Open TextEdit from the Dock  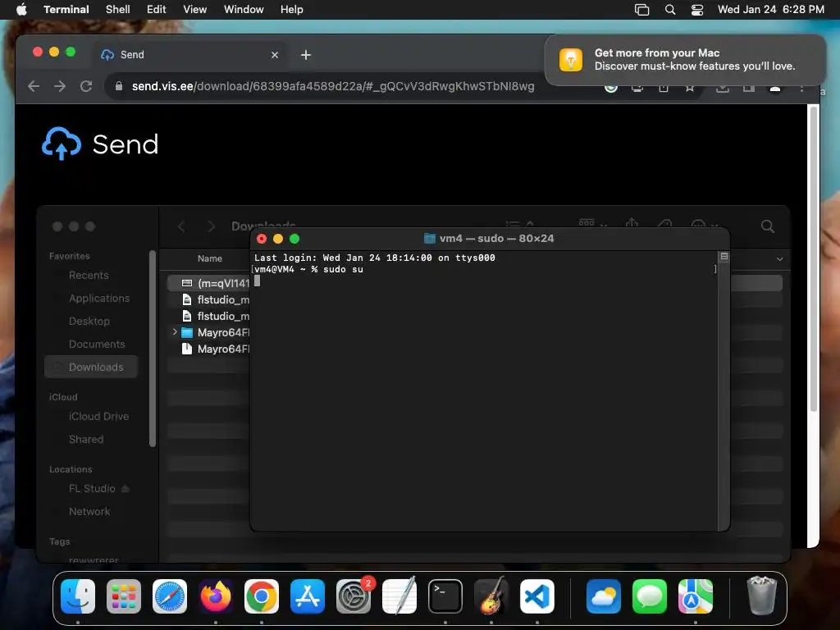399,596
